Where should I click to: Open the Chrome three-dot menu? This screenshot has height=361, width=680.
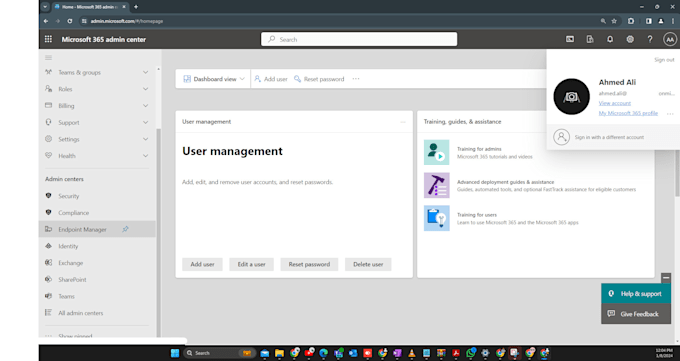tap(673, 21)
